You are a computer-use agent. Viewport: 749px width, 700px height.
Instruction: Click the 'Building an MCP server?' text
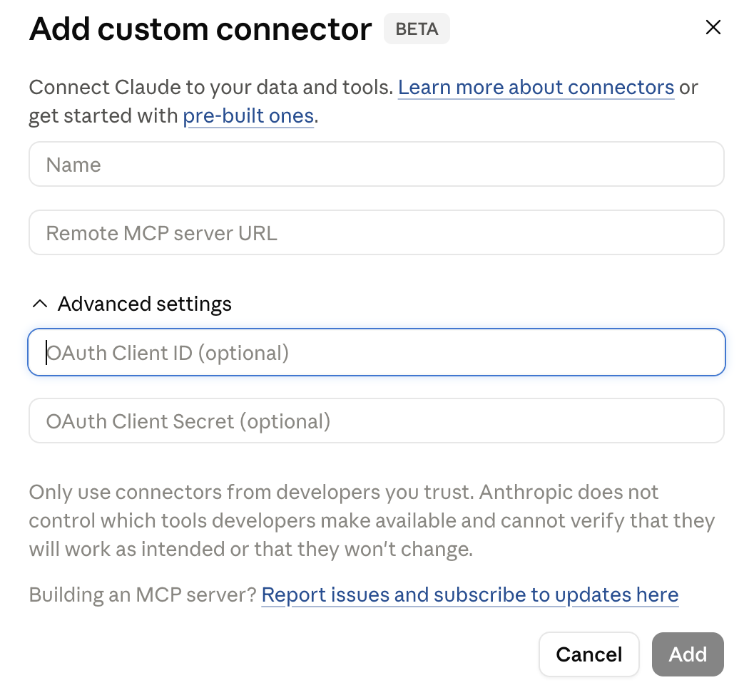click(143, 595)
